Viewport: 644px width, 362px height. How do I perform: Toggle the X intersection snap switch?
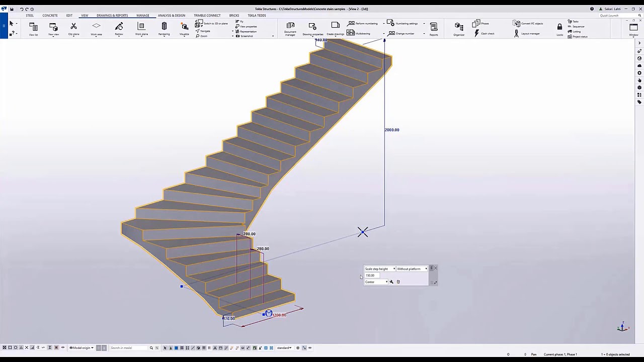click(27, 348)
